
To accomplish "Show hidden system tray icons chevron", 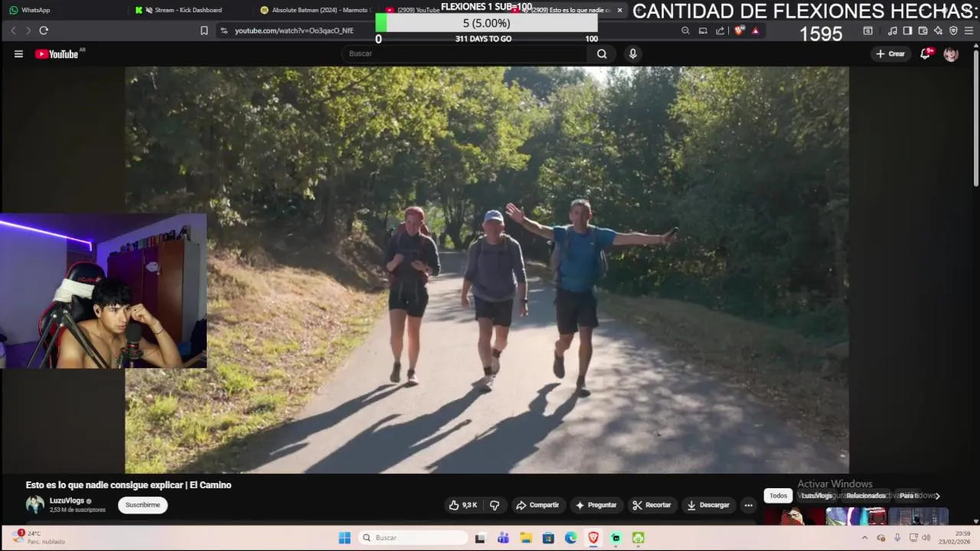I will (x=865, y=538).
